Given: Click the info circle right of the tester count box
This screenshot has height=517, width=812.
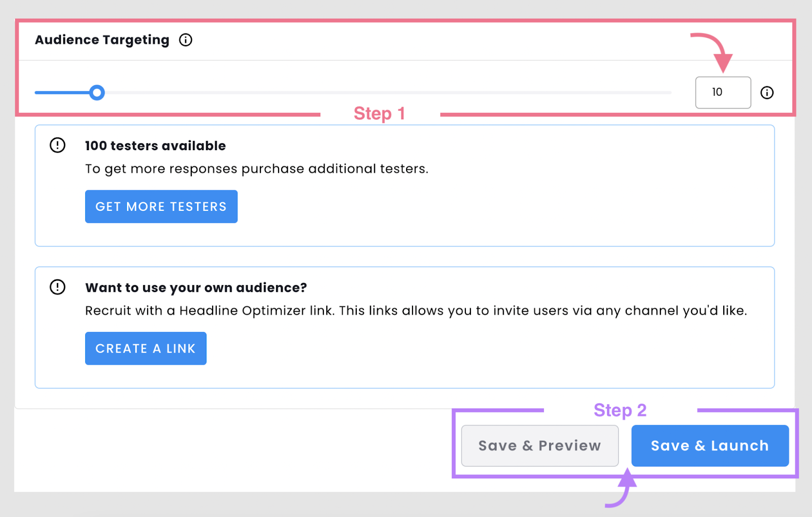Looking at the screenshot, I should (x=767, y=92).
